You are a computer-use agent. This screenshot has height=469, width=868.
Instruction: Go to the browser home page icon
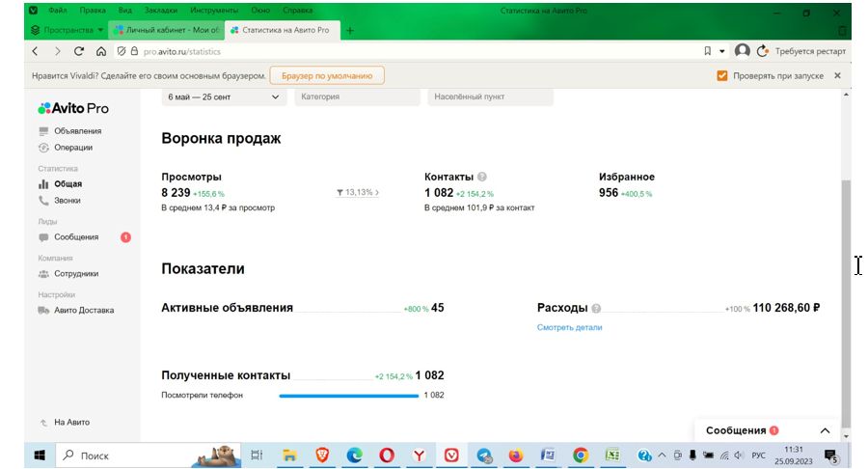(100, 51)
